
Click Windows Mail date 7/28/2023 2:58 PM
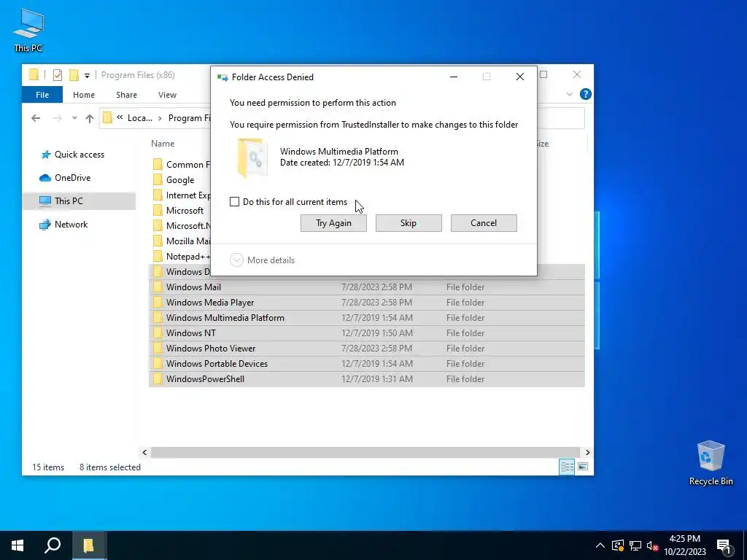pyautogui.click(x=377, y=287)
